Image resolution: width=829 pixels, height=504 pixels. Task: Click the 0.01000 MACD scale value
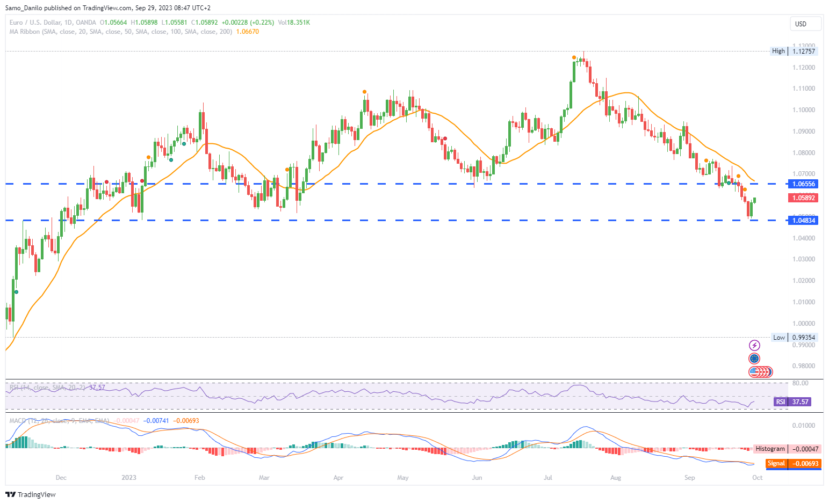click(x=804, y=426)
